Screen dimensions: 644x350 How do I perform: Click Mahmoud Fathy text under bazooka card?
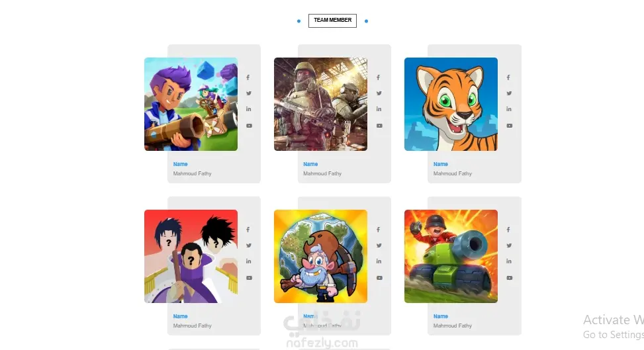pos(192,174)
